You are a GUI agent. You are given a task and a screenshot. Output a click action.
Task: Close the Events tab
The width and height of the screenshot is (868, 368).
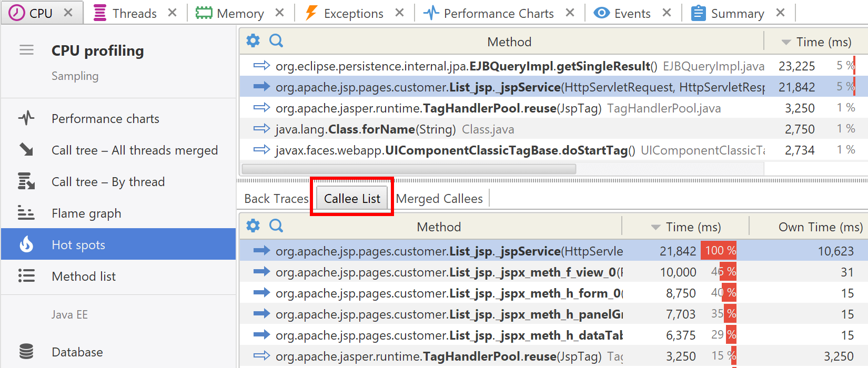coord(667,13)
